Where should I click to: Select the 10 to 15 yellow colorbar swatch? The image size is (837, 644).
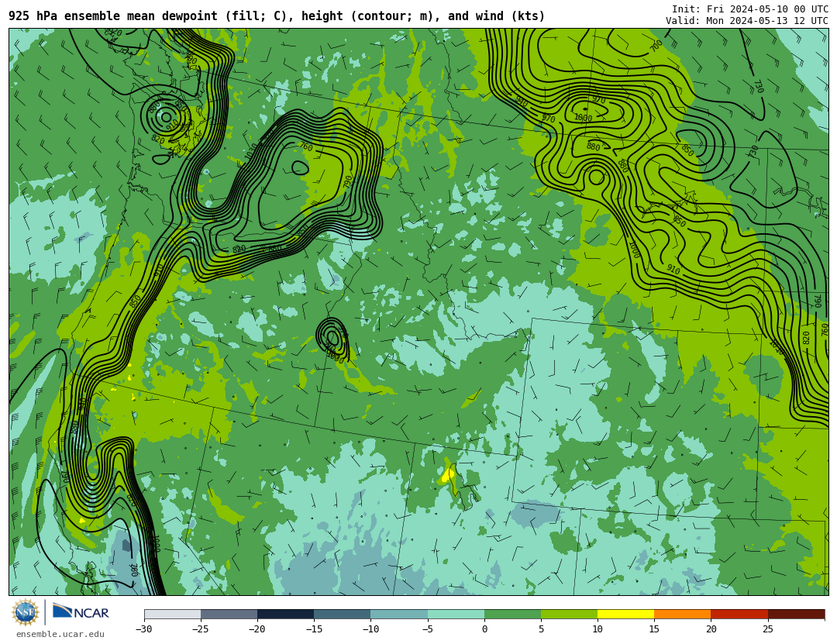coord(625,615)
